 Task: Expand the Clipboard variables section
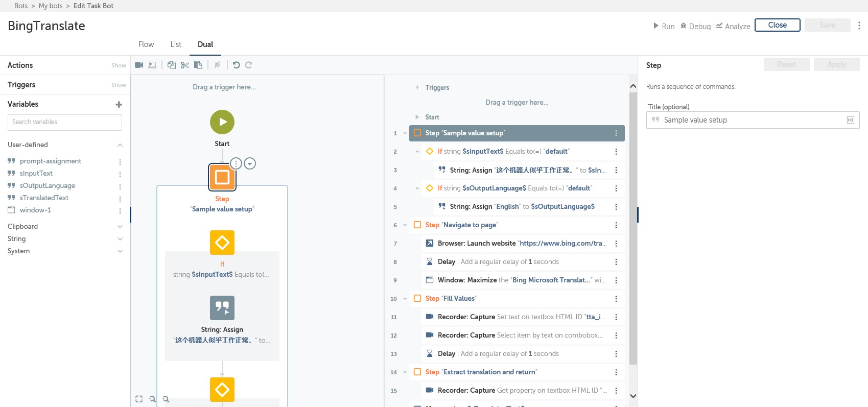click(x=120, y=227)
